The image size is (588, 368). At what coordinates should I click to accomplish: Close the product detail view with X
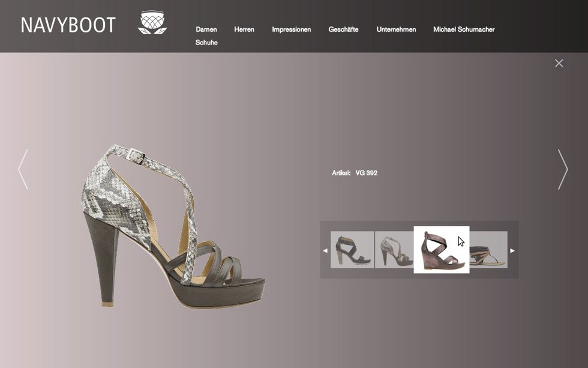click(x=559, y=64)
